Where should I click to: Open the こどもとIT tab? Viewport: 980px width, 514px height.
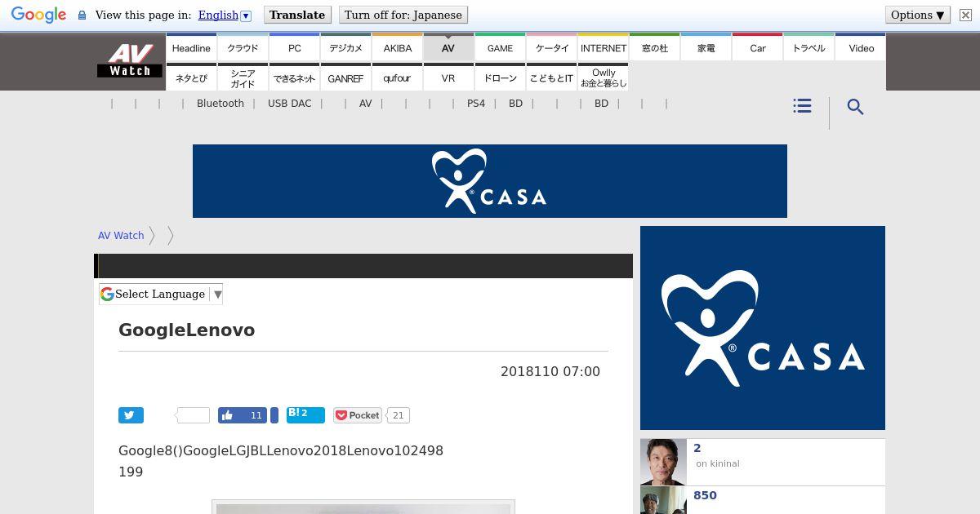tap(551, 78)
